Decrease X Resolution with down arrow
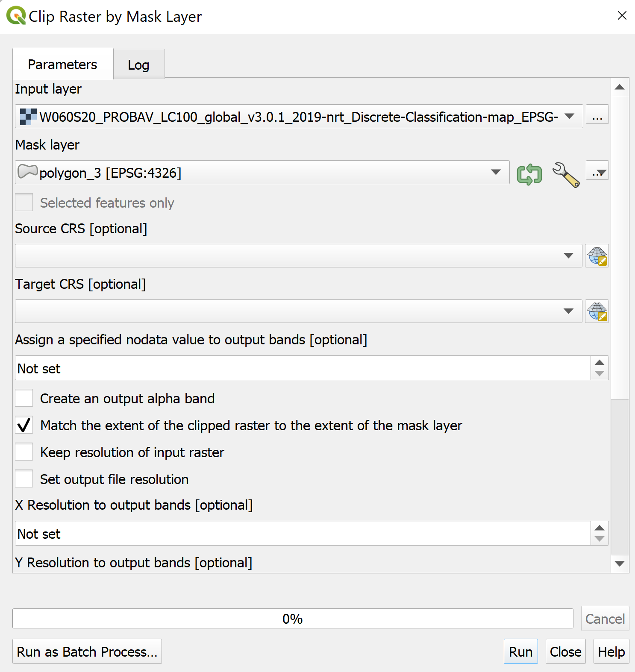This screenshot has height=672, width=635. [600, 539]
